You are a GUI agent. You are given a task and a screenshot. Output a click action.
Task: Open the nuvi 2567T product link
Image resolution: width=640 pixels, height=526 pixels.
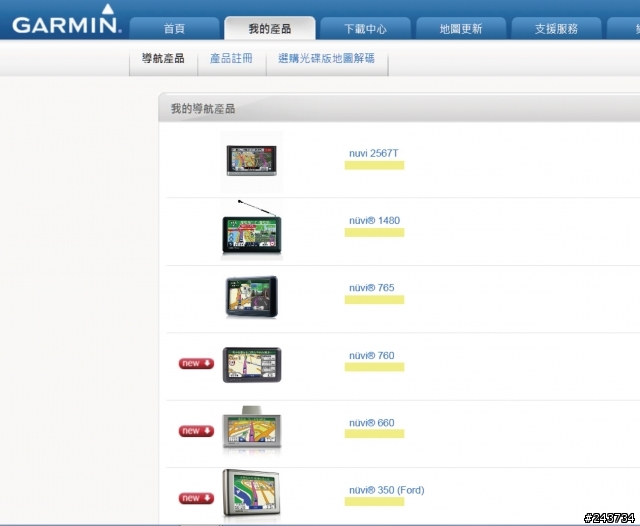(373, 153)
